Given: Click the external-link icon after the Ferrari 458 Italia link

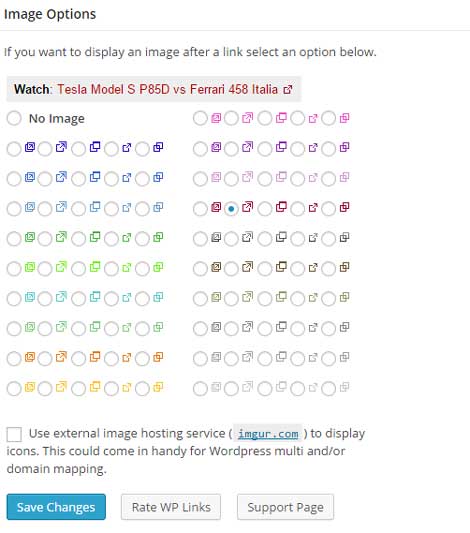Looking at the screenshot, I should coord(288,89).
